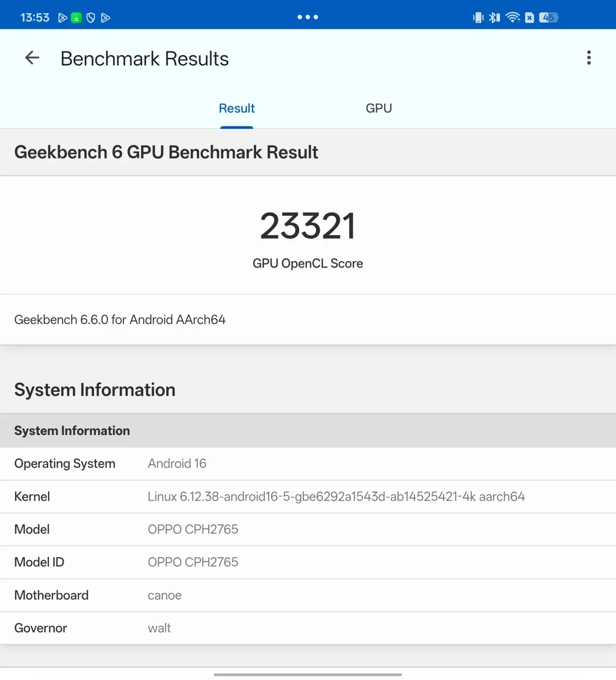Tap the vibrate mode status icon
This screenshot has width=616, height=680.
(x=478, y=17)
